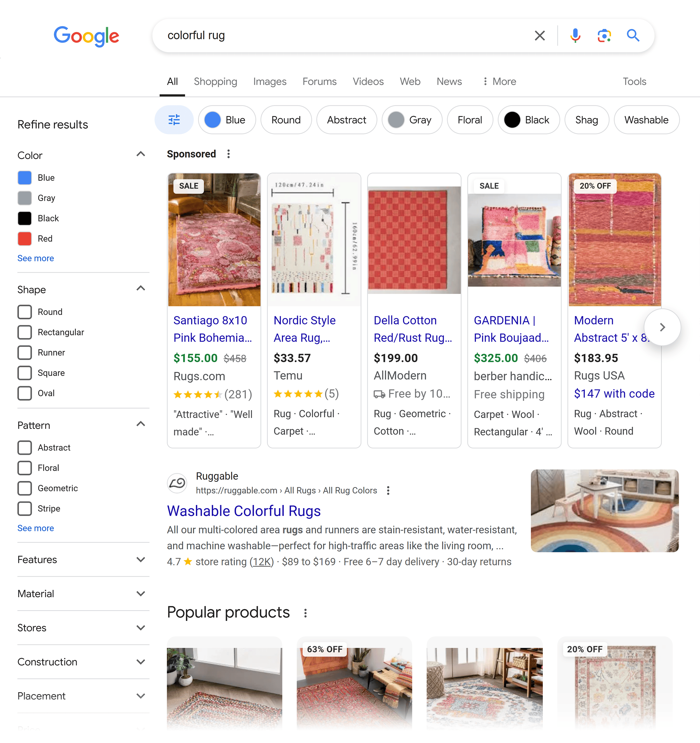This screenshot has width=700, height=743.
Task: Show more colors with See more link
Action: [36, 258]
